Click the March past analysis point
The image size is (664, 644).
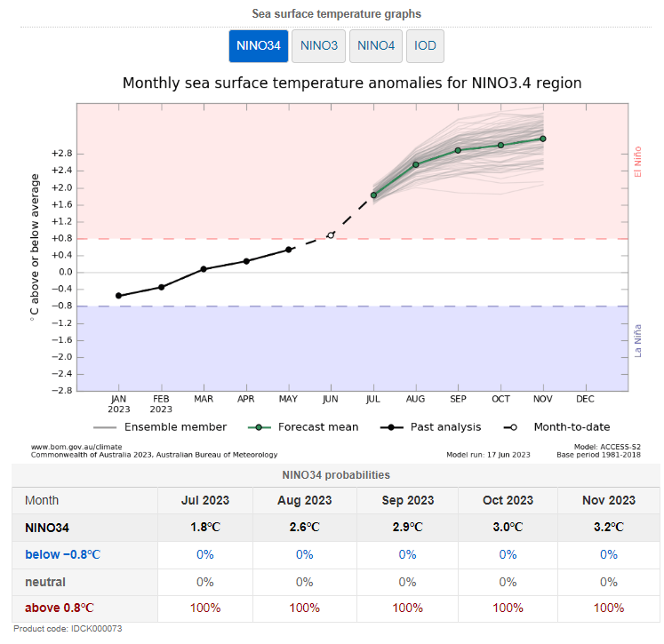point(204,269)
